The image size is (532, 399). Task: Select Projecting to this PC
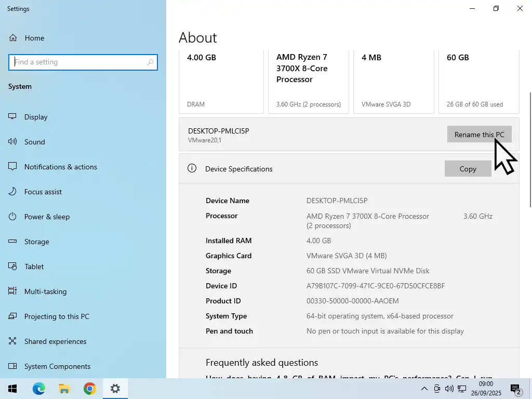(57, 316)
